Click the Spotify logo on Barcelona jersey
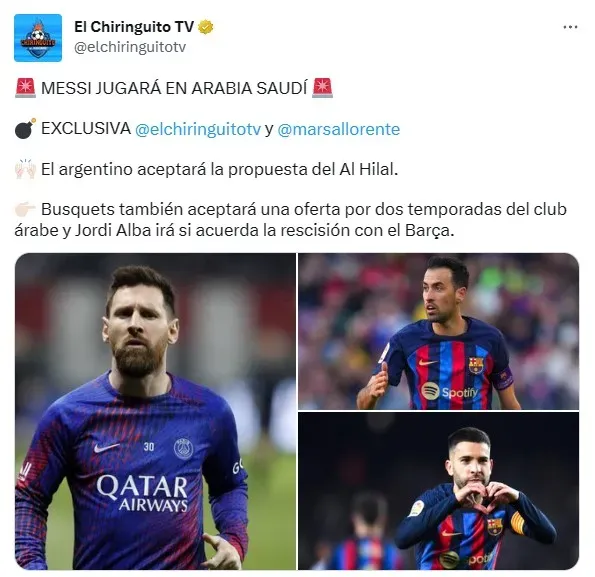 point(449,391)
